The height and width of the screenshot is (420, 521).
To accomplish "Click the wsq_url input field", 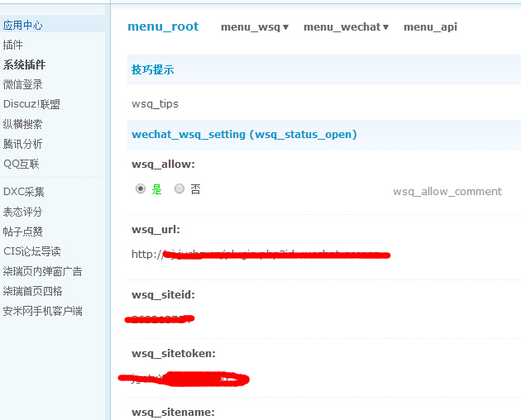I will coord(260,255).
